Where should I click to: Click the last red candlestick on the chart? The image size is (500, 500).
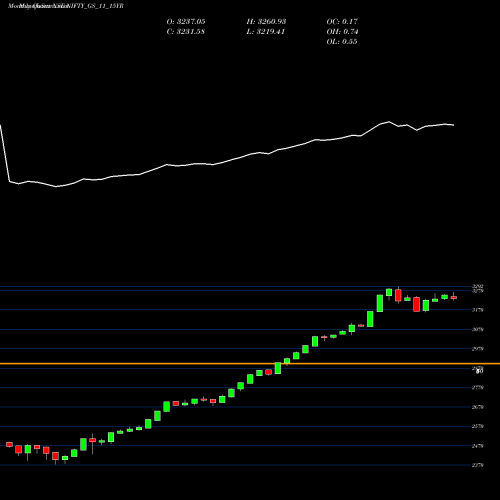pyautogui.click(x=454, y=298)
